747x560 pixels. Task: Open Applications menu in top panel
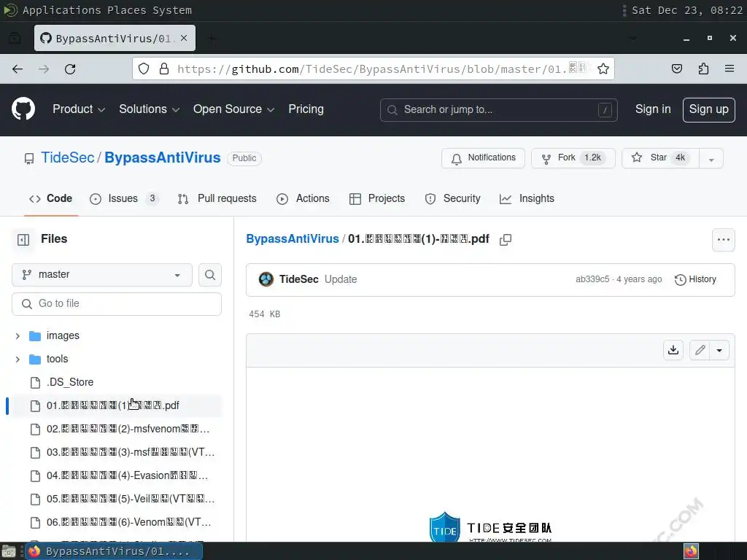(61, 10)
